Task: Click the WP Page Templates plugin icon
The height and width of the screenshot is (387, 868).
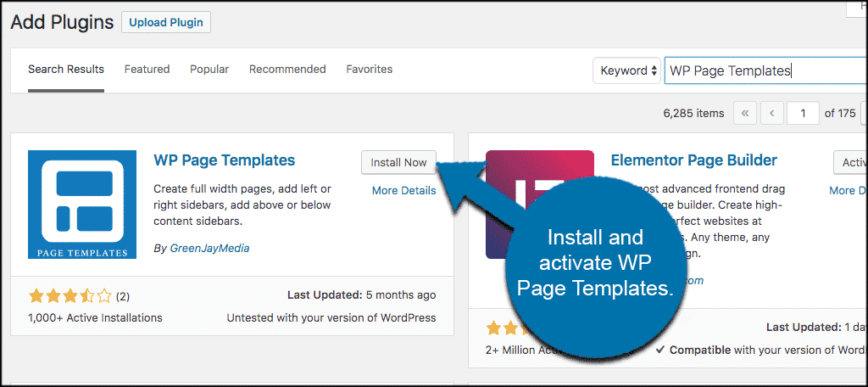Action: [82, 204]
